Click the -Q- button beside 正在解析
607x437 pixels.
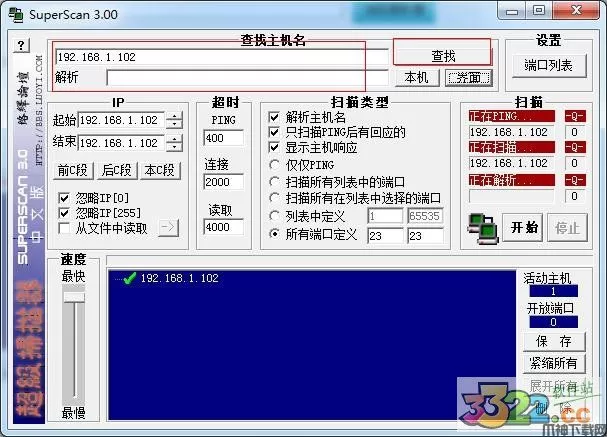coord(574,180)
